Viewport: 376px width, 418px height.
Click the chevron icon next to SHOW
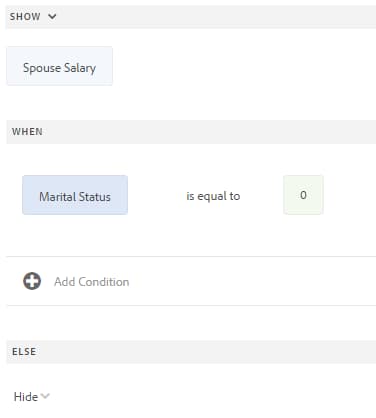pyautogui.click(x=52, y=16)
